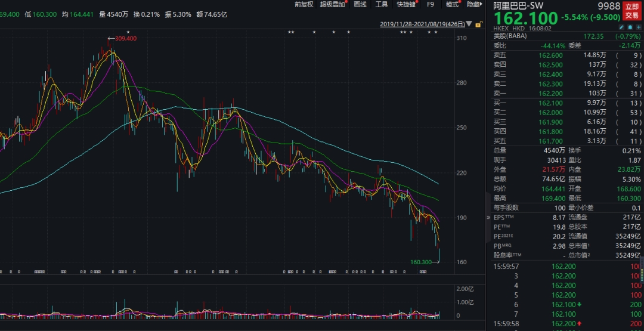Select the 15:59:57 tick trade row
This screenshot has width=644, height=331.
(567, 266)
